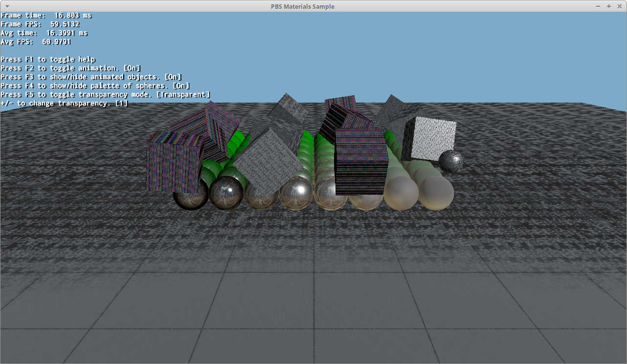This screenshot has width=627, height=364.
Task: Close the PBS Materials Sample window
Action: coord(619,6)
